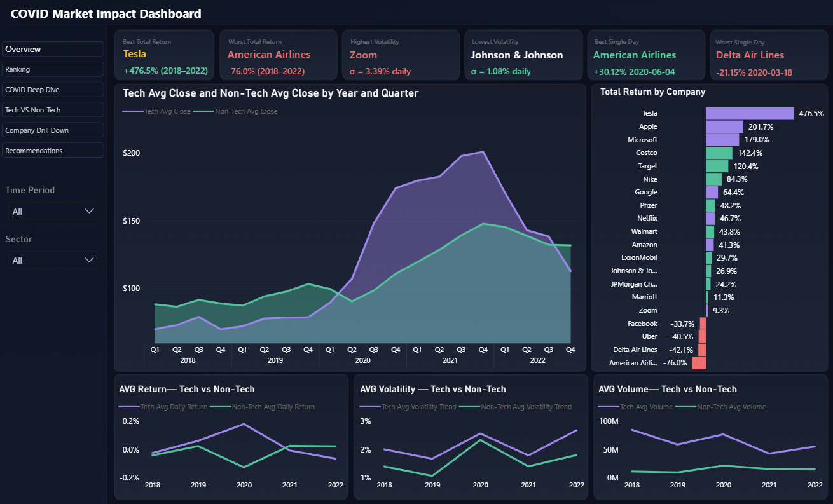Image resolution: width=833 pixels, height=504 pixels.
Task: Click the 24.2% JPMorgan value label
Action: [x=726, y=284]
